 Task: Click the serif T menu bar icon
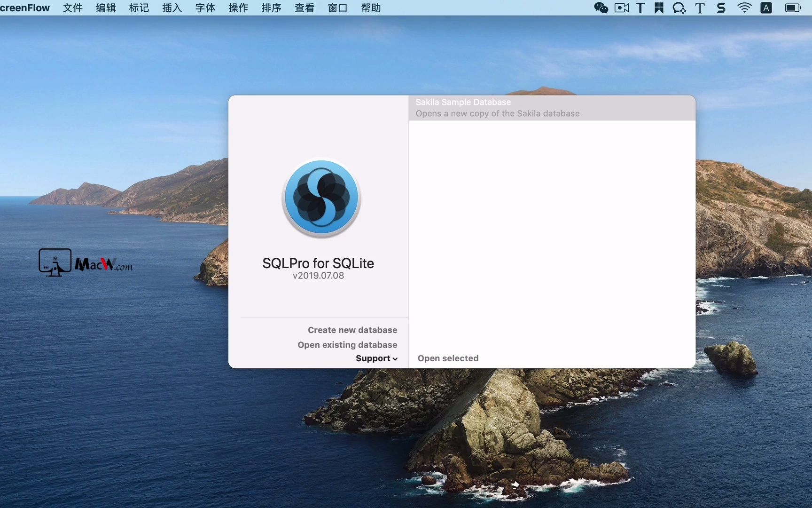point(700,8)
